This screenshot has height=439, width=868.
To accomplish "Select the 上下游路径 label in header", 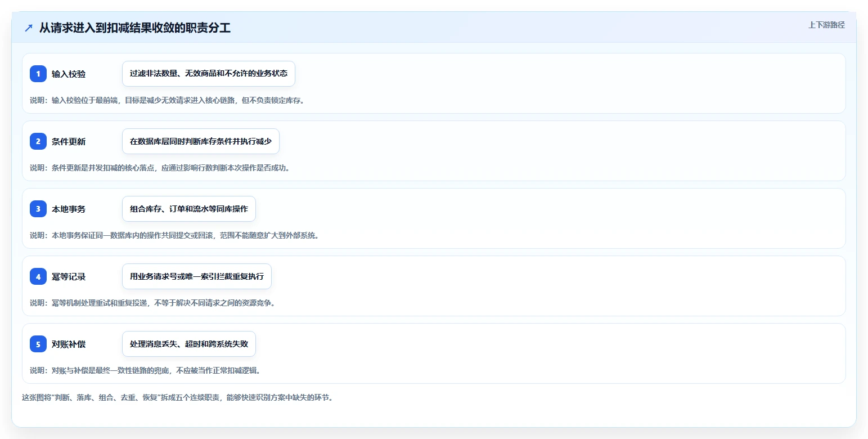I will [x=826, y=25].
